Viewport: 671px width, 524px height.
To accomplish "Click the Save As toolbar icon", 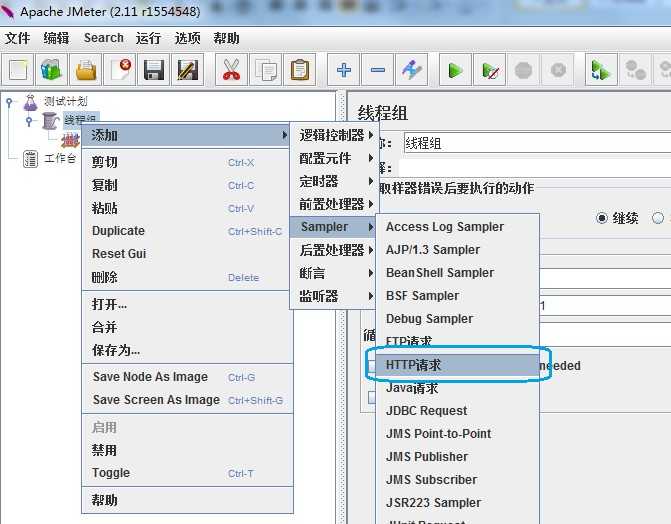I will [187, 69].
